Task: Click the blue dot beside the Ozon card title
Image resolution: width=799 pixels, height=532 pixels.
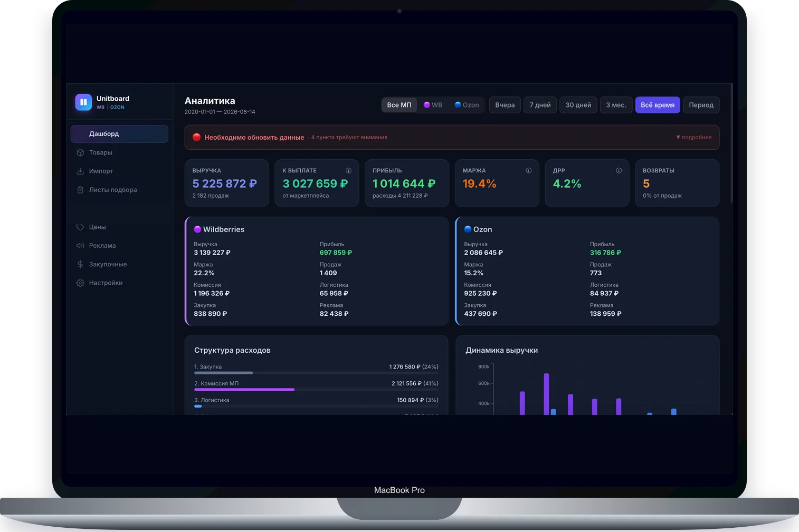Action: tap(468, 229)
